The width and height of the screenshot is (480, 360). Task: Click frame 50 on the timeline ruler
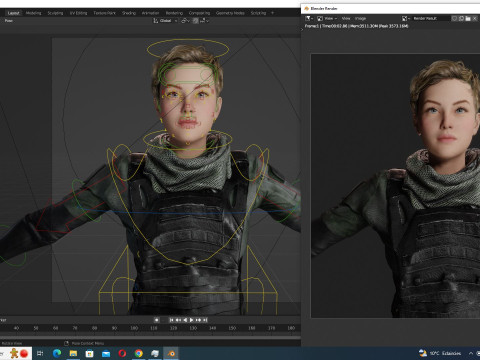[x=36, y=328]
